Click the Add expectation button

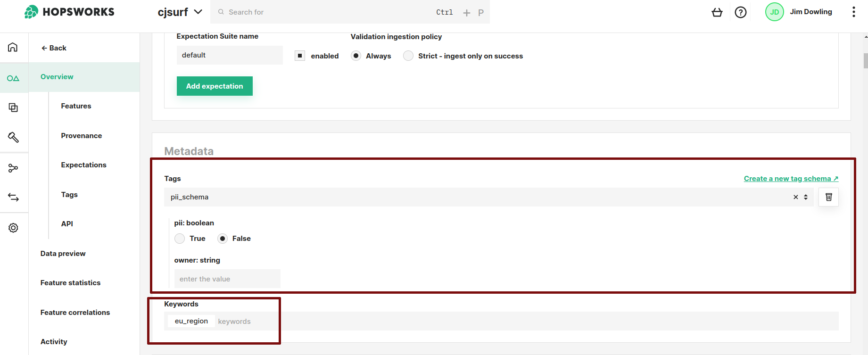coord(215,86)
